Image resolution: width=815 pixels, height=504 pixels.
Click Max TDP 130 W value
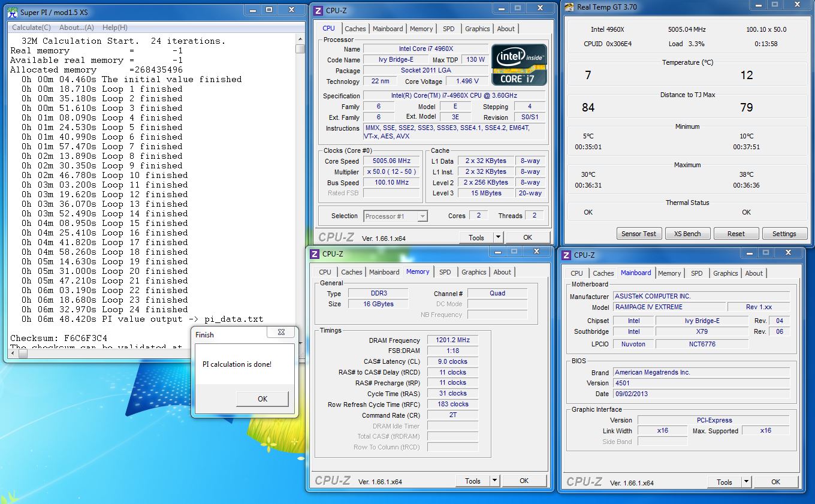click(476, 60)
